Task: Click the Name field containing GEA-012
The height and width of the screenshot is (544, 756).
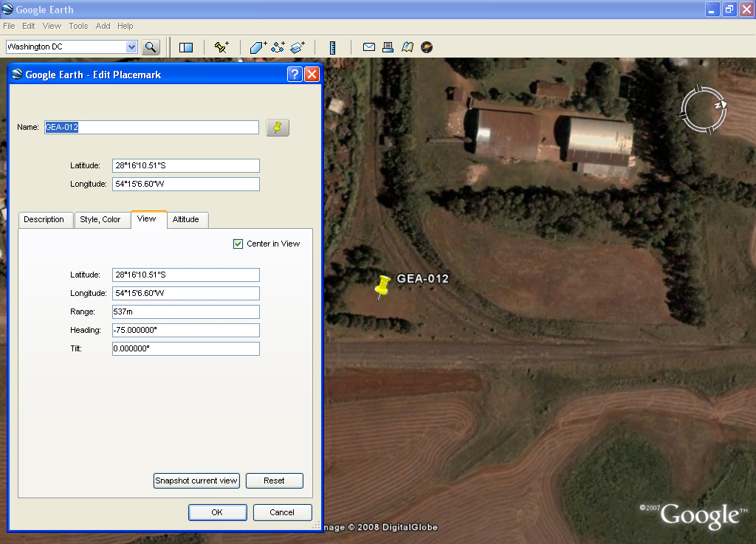Action: tap(151, 127)
